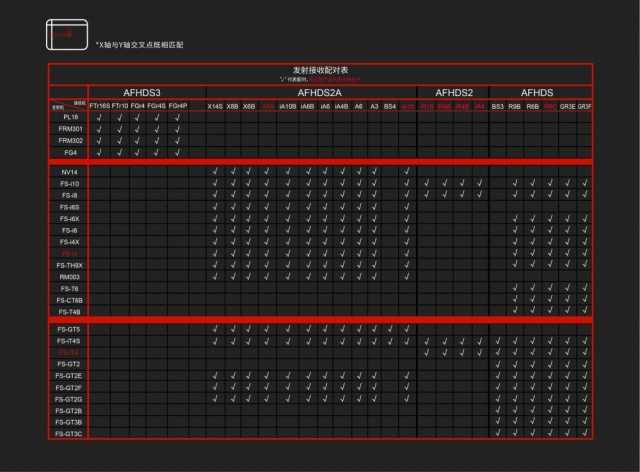Select the AFHDS2 protocol group header
The height and width of the screenshot is (472, 640).
point(452,92)
